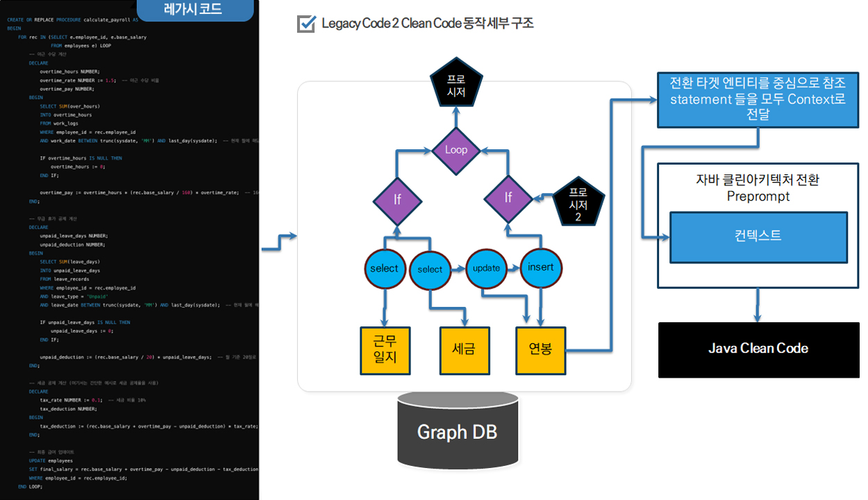The image size is (868, 500).
Task: Click the Graph DB cylinder
Action: [x=458, y=431]
